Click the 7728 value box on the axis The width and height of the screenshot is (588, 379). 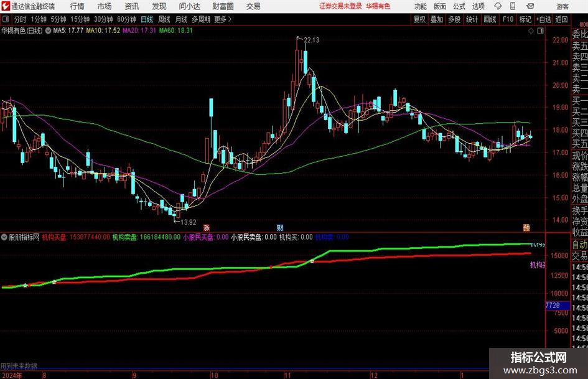[x=558, y=306]
